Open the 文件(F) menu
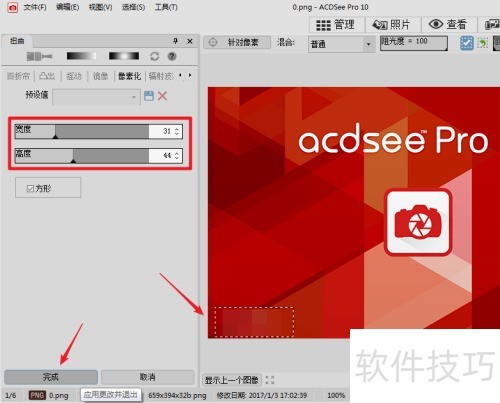This screenshot has height=403, width=500. pyautogui.click(x=35, y=7)
